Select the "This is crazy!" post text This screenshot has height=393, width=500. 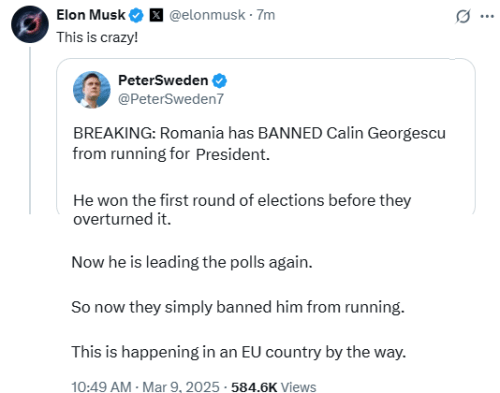pos(97,37)
